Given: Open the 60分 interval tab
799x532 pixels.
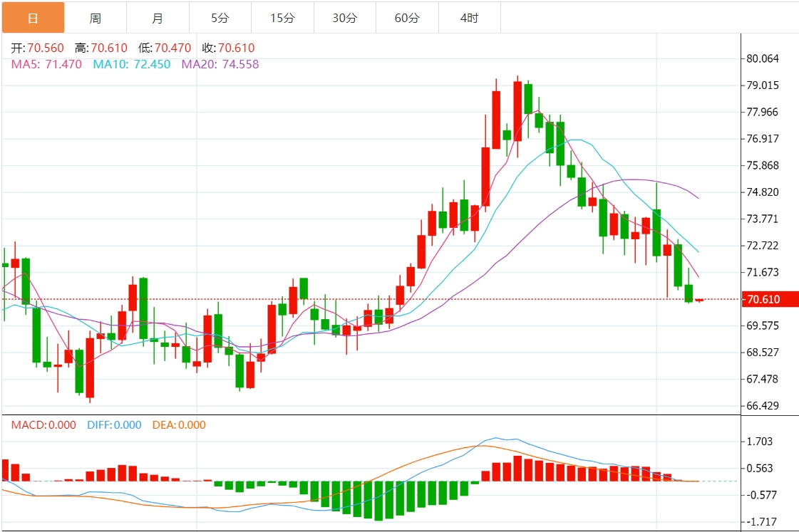Looking at the screenshot, I should click(x=407, y=18).
